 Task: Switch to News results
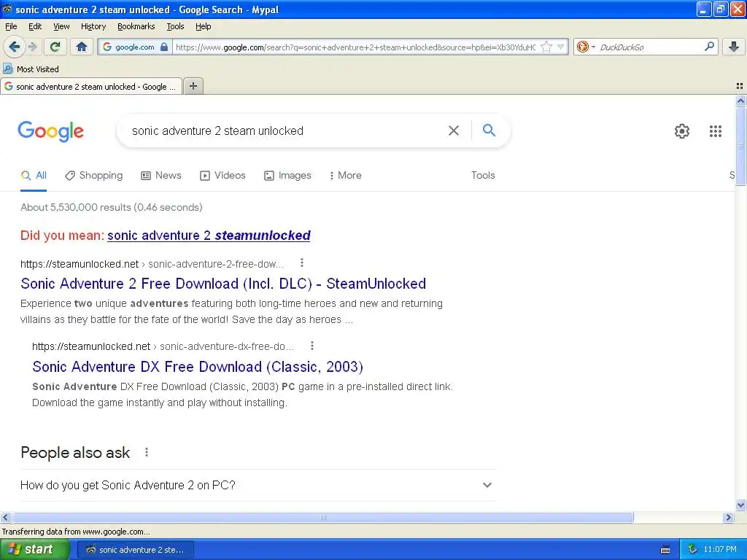point(161,175)
